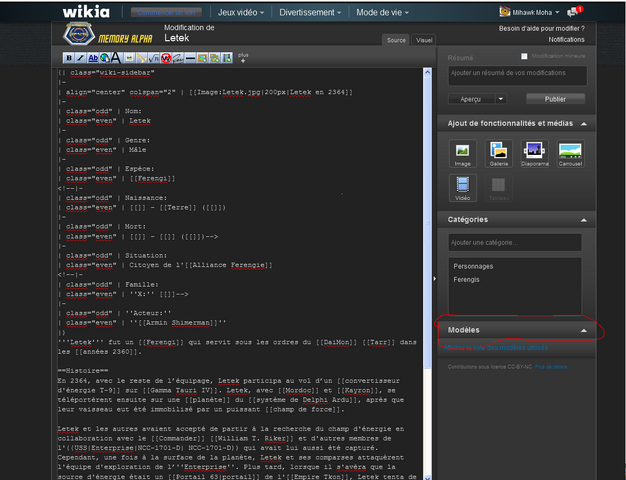
Task: Click the Memory Alpha logo
Action: [107, 34]
